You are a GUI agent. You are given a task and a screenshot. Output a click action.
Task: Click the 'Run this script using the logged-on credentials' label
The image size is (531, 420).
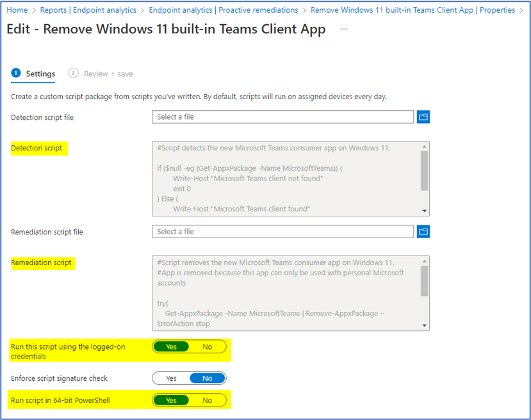[68, 351]
